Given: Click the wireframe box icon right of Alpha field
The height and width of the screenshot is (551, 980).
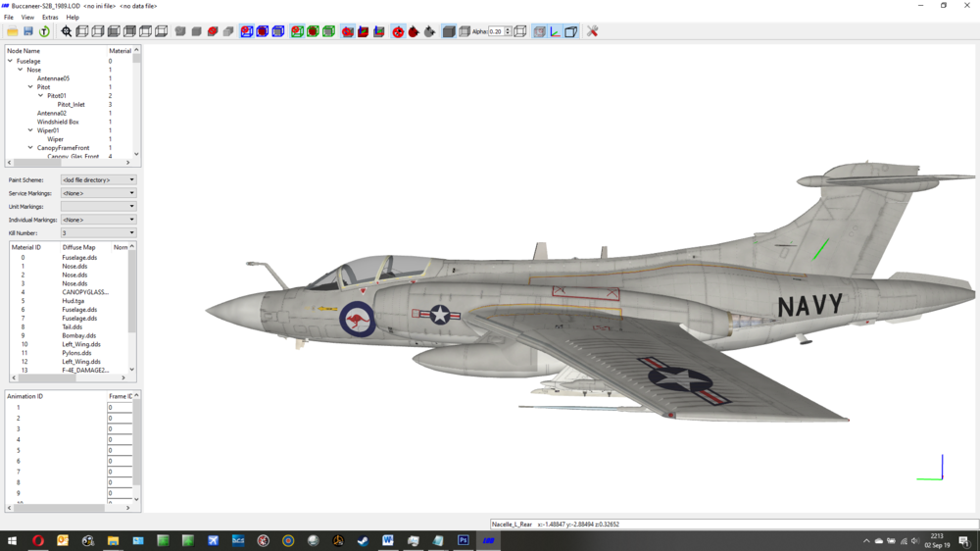Looking at the screenshot, I should [520, 31].
